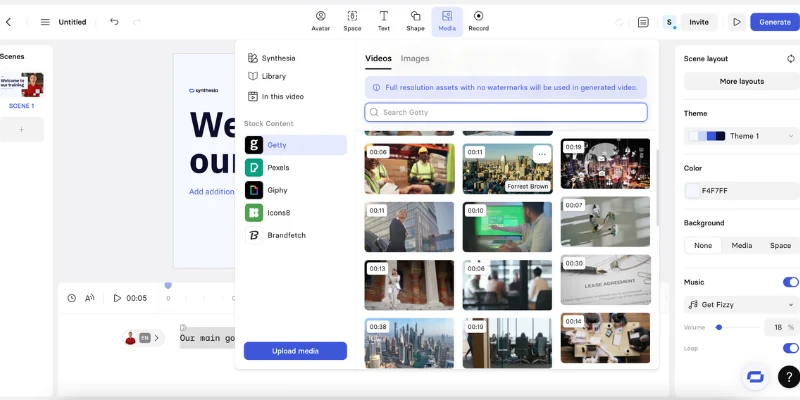Click the Generate button
Image resolution: width=800 pixels, height=400 pixels.
pyautogui.click(x=774, y=22)
